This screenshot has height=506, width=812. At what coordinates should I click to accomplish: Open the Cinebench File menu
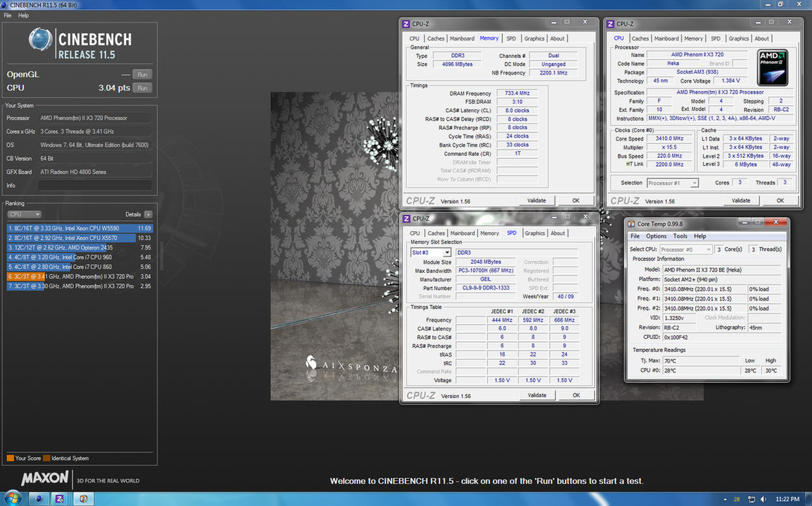pos(8,15)
